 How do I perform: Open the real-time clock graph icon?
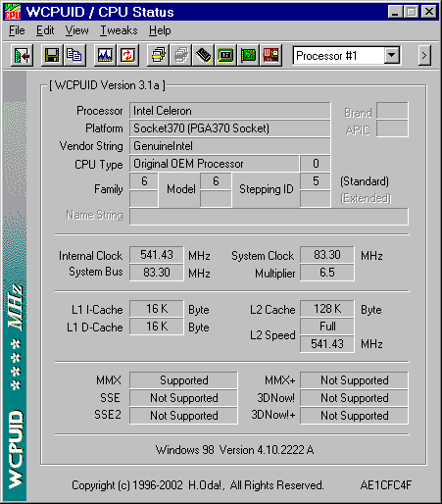105,56
